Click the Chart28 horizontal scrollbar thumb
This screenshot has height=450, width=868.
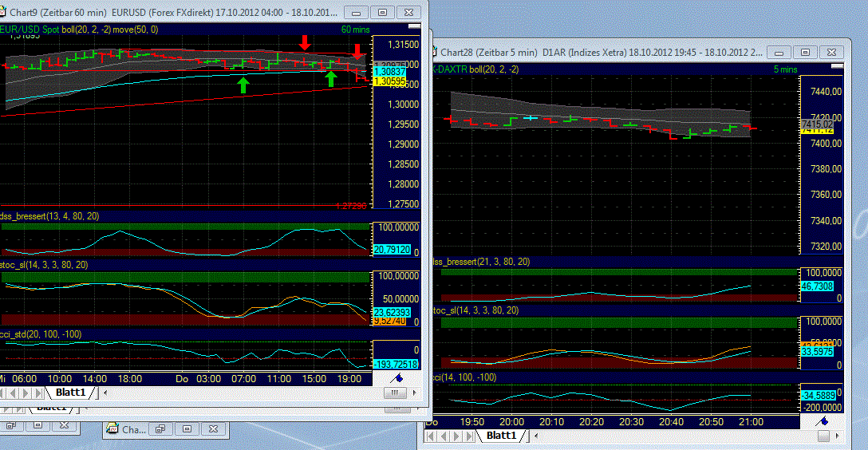point(823,436)
